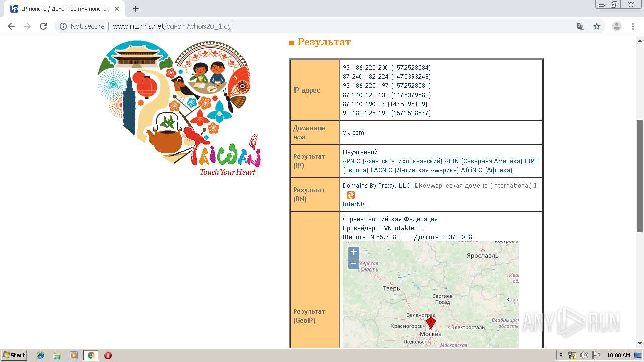
Task: Click Ярославль on the map
Action: [482, 255]
